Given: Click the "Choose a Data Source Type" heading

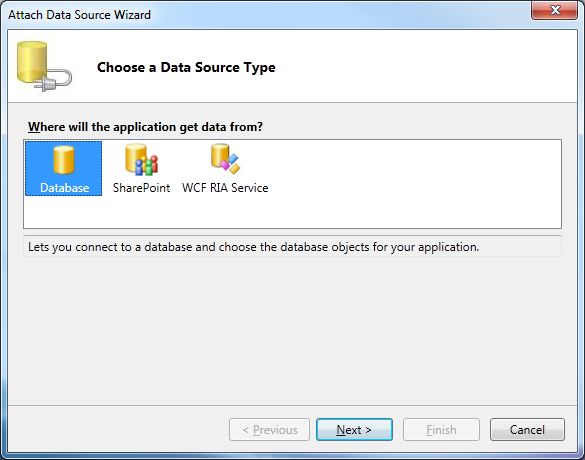Looking at the screenshot, I should point(186,67).
